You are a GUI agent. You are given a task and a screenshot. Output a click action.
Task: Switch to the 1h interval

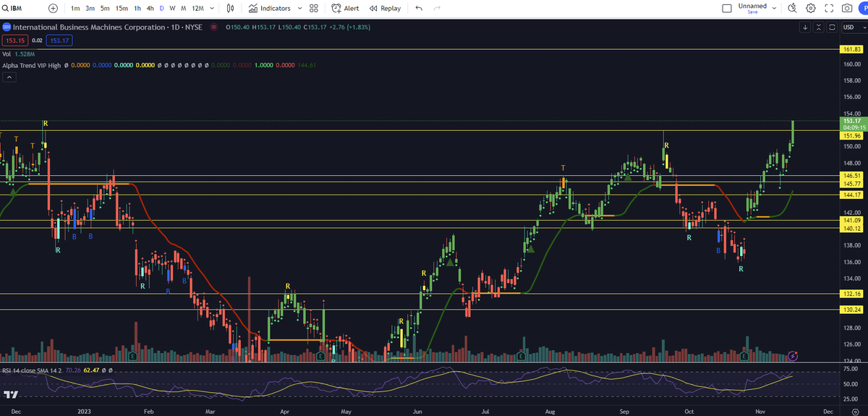click(x=137, y=9)
